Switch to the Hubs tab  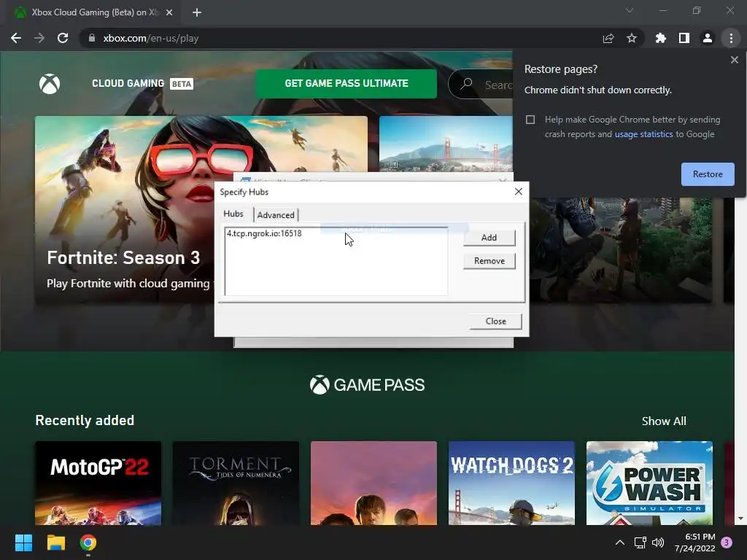coord(233,214)
